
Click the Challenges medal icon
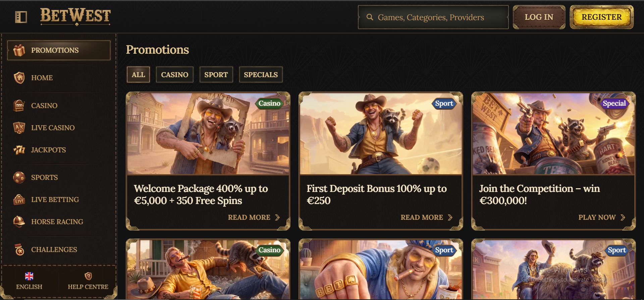(19, 249)
